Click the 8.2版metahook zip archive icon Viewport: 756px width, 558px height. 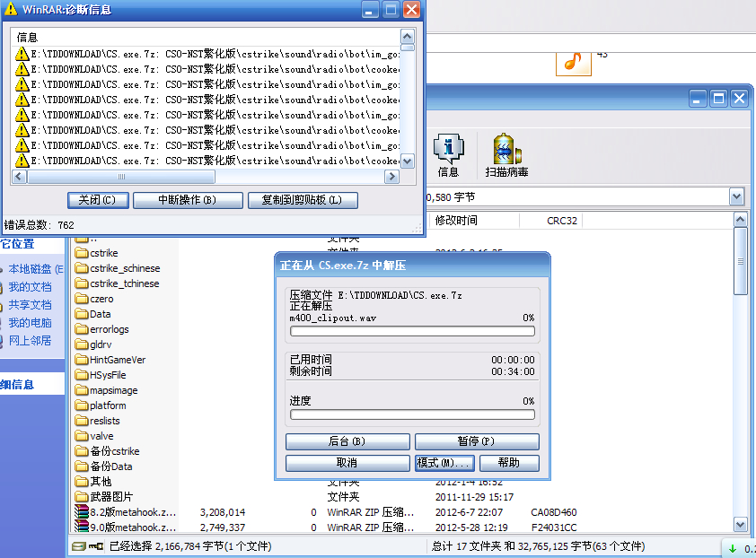click(x=82, y=511)
